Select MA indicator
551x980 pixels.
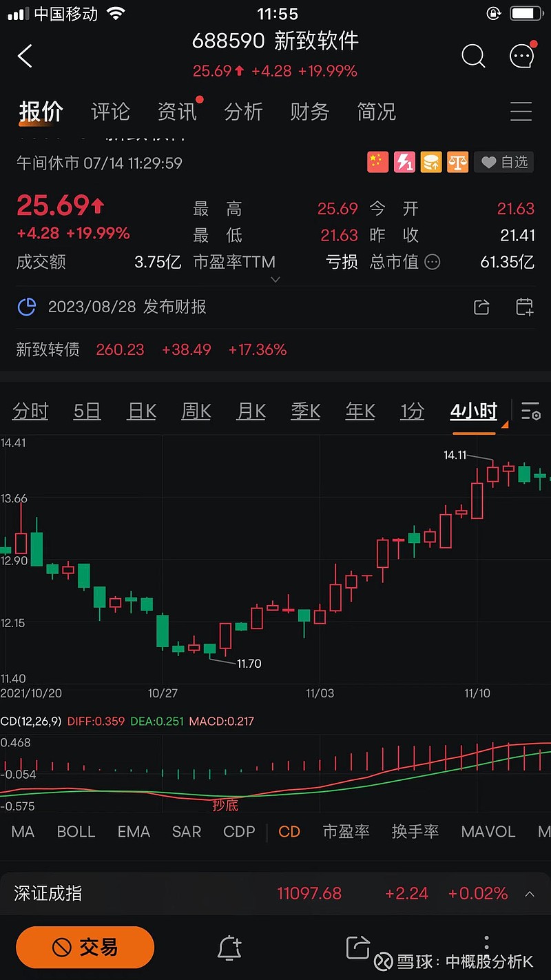click(23, 832)
